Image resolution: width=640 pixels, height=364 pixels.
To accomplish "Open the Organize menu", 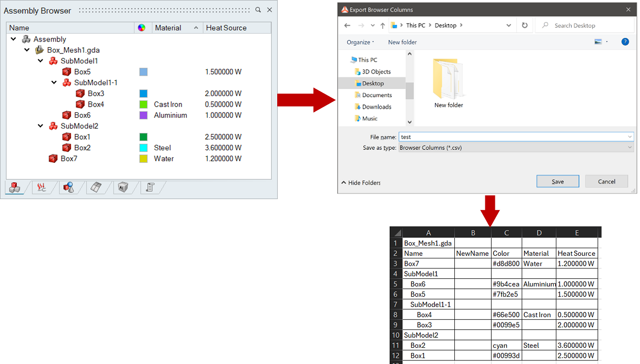I will coord(360,42).
